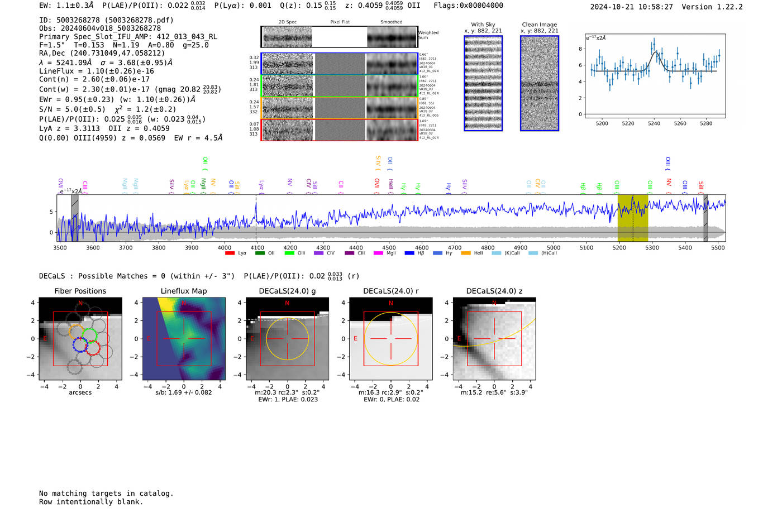This screenshot has width=782, height=532.
Task: Click the 'Cont(w) = 2.30(±0.01)e-17' line
Action: point(130,89)
